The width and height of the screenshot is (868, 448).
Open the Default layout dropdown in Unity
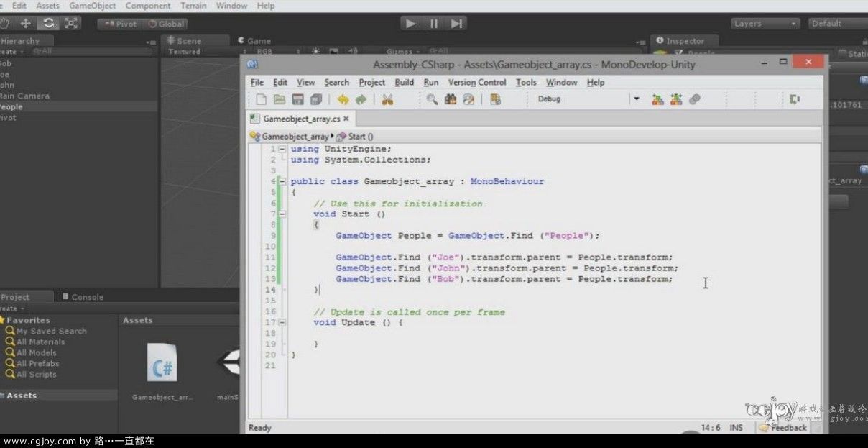tap(837, 24)
